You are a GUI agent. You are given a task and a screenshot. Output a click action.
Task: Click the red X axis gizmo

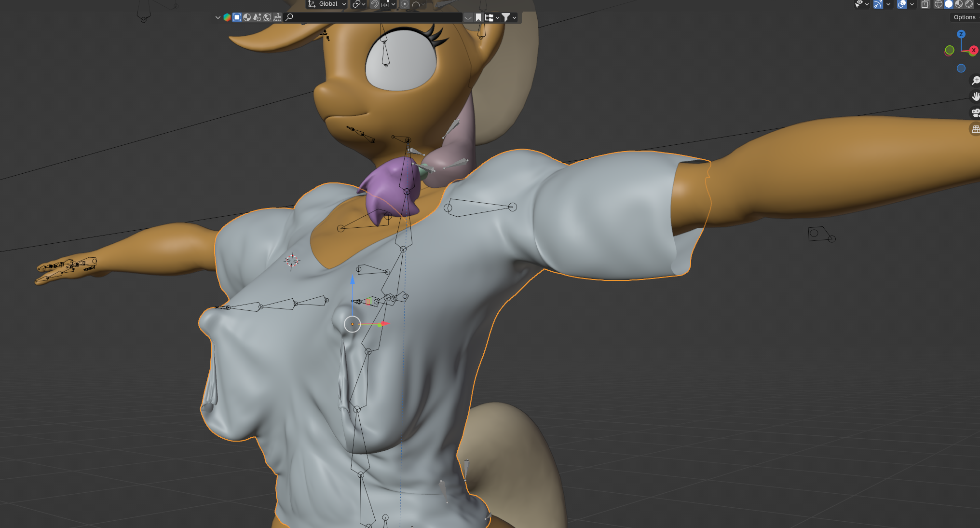click(x=974, y=50)
